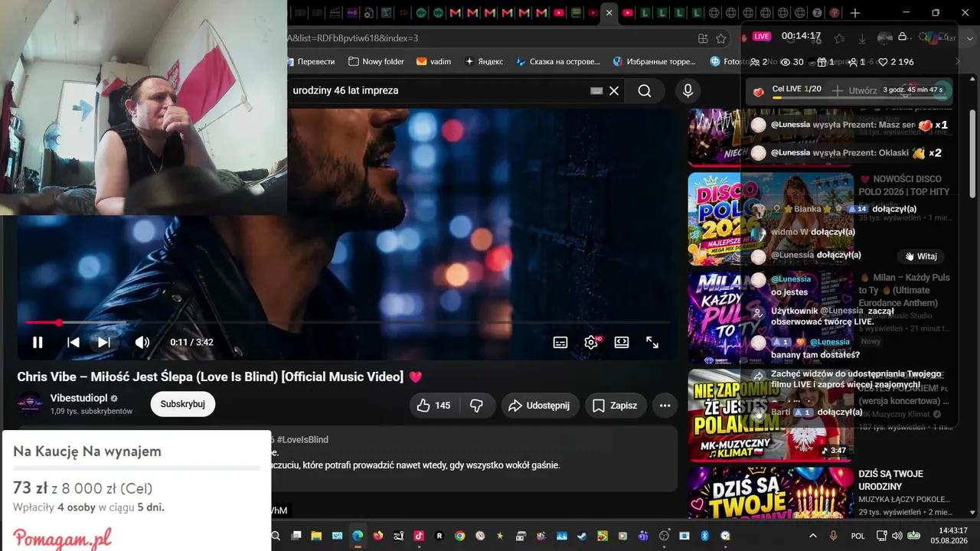The width and height of the screenshot is (980, 551).
Task: Open Google Chrome from the taskbar
Action: [x=459, y=536]
